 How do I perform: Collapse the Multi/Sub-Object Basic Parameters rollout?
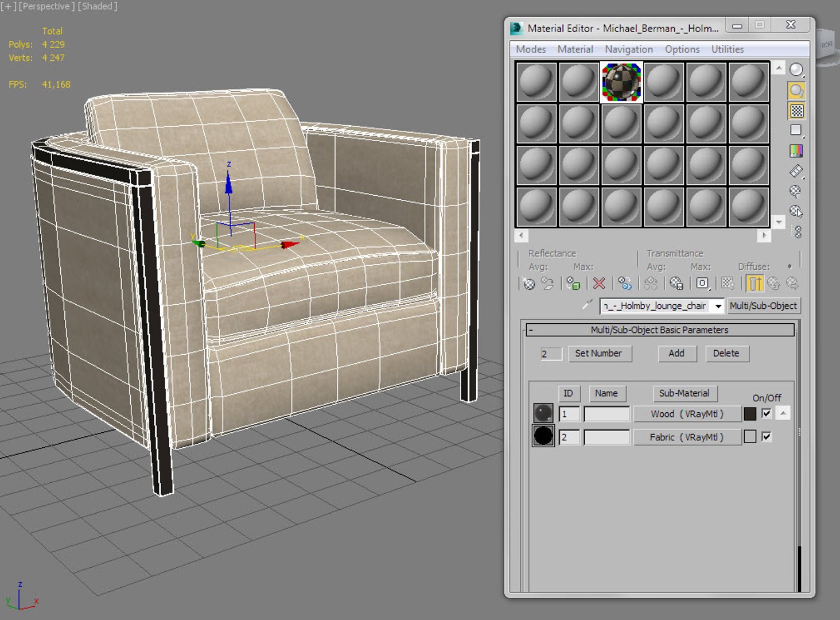click(531, 330)
